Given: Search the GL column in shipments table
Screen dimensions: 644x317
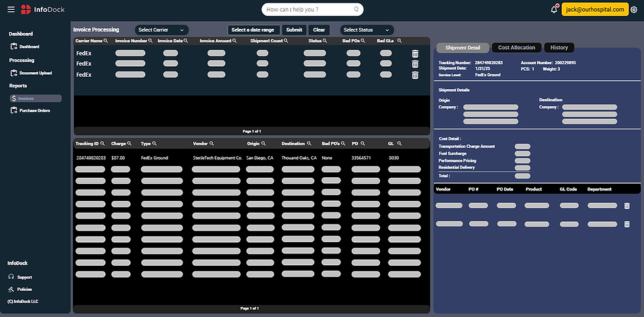Looking at the screenshot, I should point(400,144).
